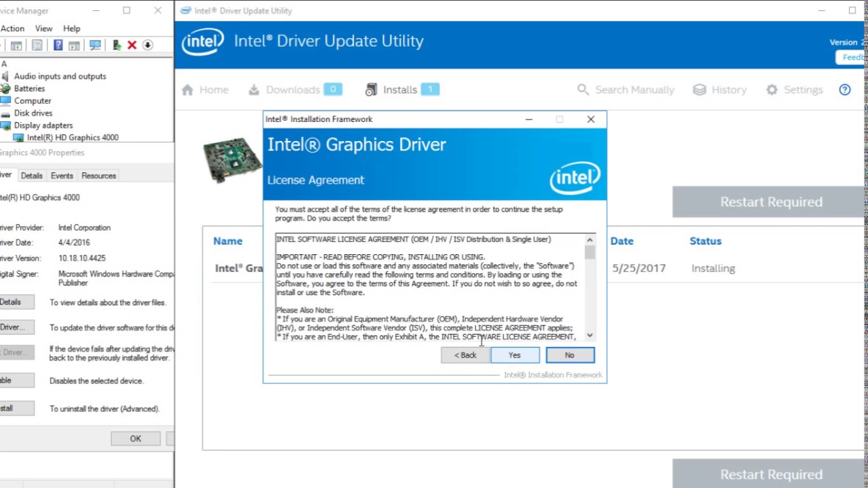Screen dimensions: 868x488
Task: Open Search Manually
Action: [x=625, y=89]
